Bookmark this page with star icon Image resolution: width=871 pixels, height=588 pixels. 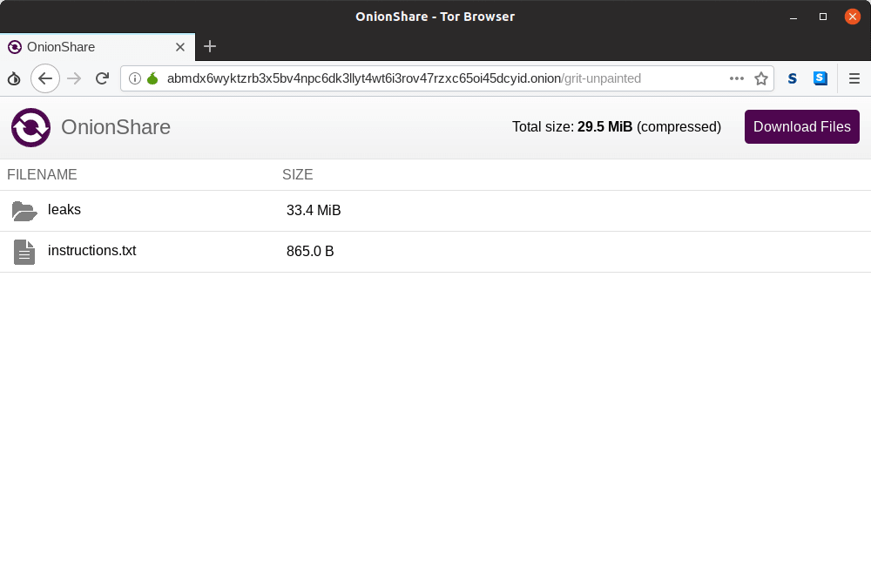pyautogui.click(x=761, y=78)
